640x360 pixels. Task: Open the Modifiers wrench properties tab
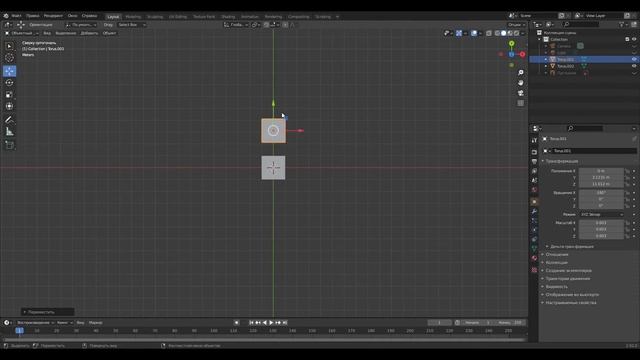pos(534,211)
